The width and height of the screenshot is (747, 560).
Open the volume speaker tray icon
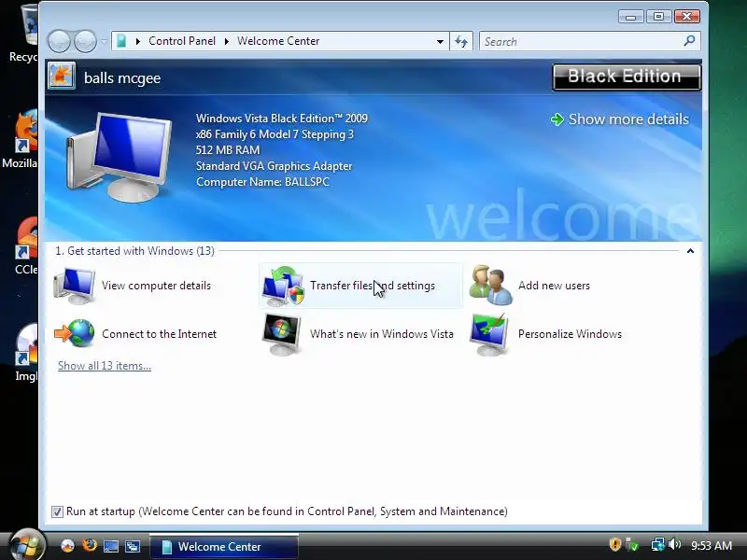674,544
